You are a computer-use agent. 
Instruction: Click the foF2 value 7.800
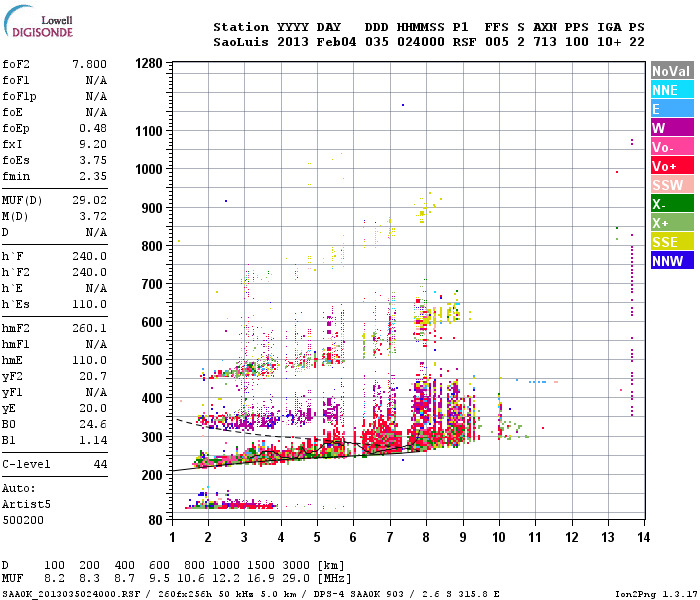pos(89,64)
